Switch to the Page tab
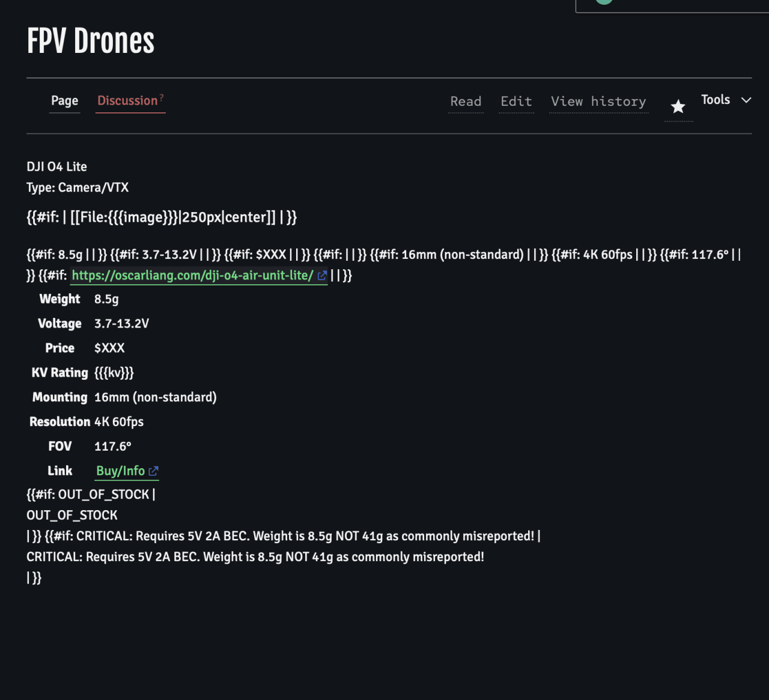This screenshot has width=769, height=700. coord(64,100)
